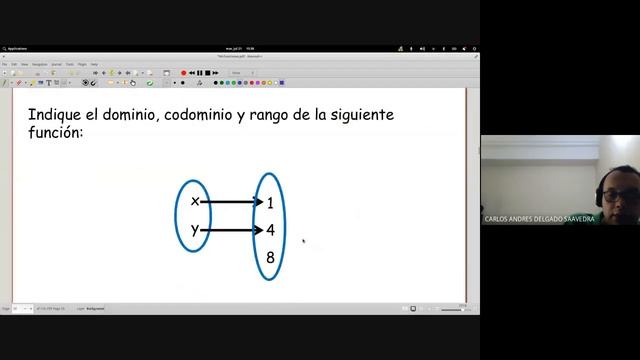This screenshot has width=640, height=360.
Task: Click the green circular arrow toolbar icon
Action: coord(150,83)
